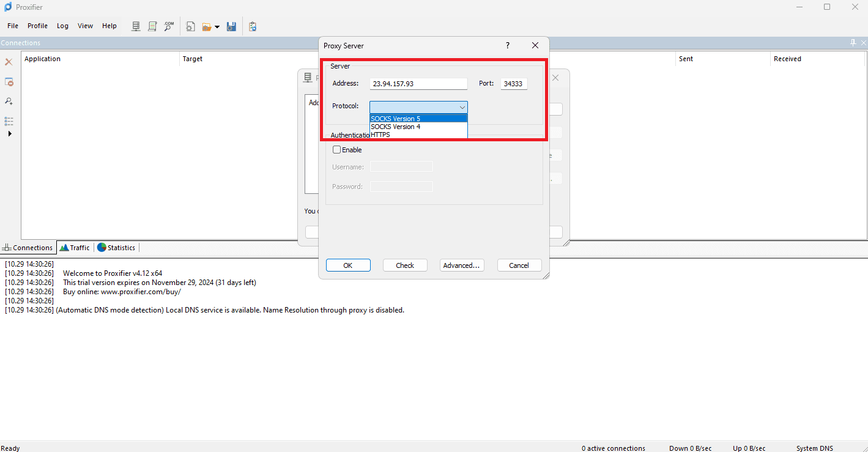Select SOCKS Version 4 from protocol list
Viewport: 868px width, 452px height.
click(x=396, y=127)
